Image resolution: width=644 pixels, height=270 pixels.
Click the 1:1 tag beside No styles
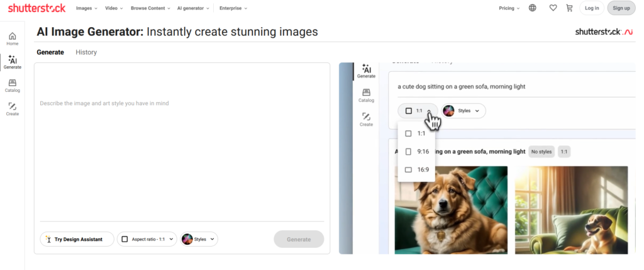564,152
